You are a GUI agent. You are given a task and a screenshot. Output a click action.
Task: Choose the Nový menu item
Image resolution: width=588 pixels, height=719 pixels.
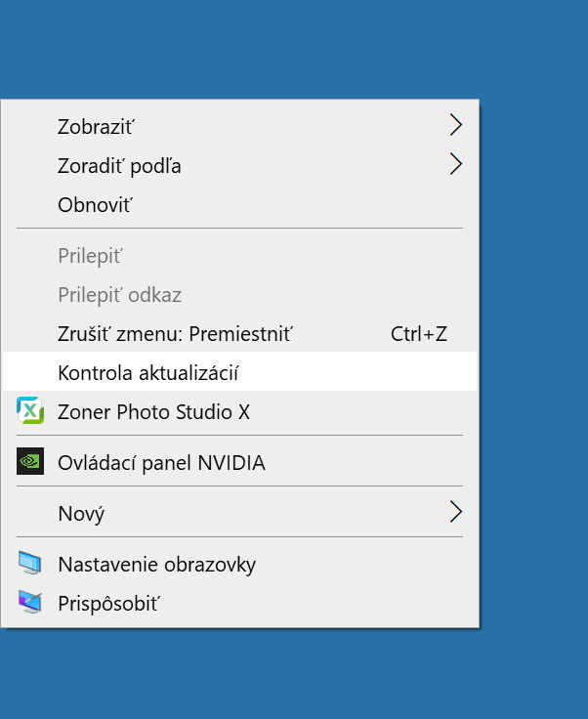(x=81, y=514)
